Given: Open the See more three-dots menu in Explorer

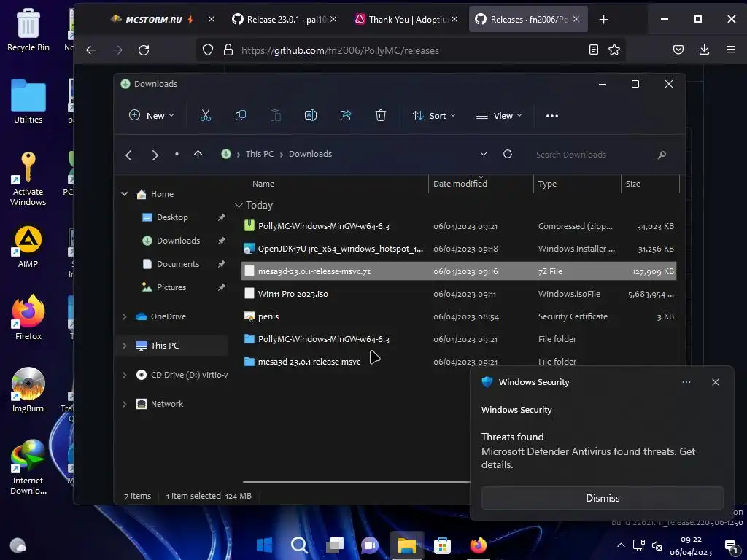Looking at the screenshot, I should 551,116.
